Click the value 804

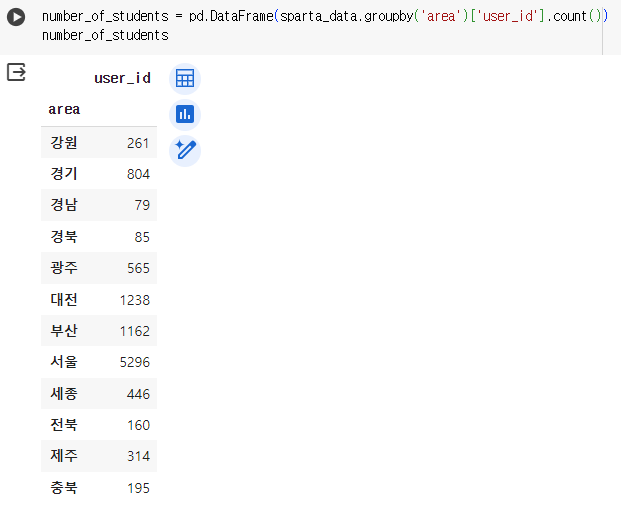coord(138,174)
